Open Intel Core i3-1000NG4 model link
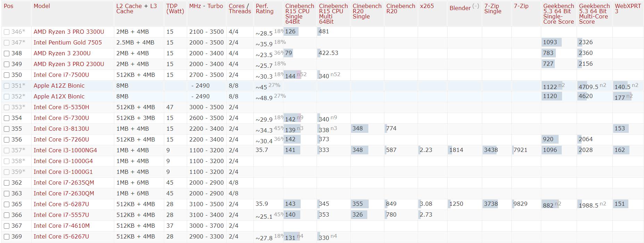The image size is (644, 243). [65, 151]
